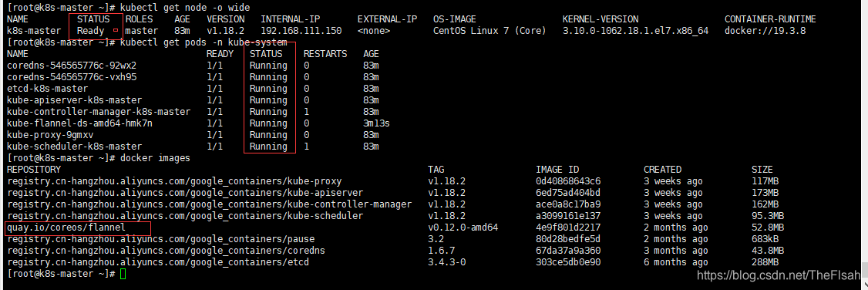Click the CentOS Linux 7 (Core) text
Screen dimensions: 868x290
pos(490,31)
